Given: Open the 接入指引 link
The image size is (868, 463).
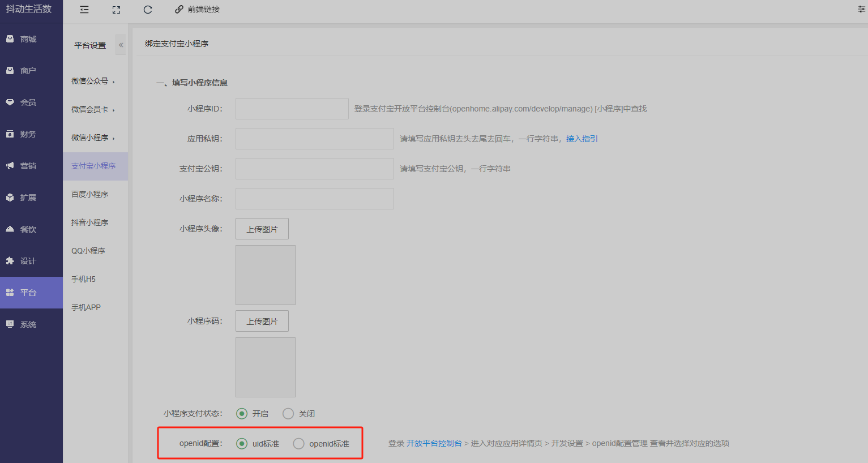Looking at the screenshot, I should coord(582,139).
